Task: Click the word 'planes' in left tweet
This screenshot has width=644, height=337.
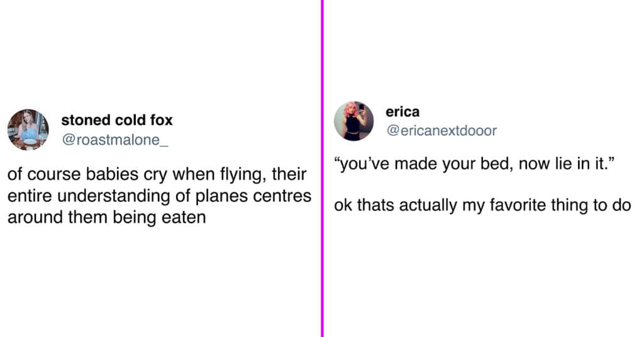Action: tap(221, 196)
